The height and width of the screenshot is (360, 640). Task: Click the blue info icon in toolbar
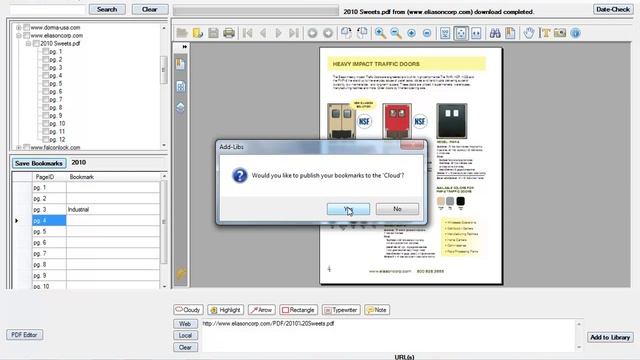click(x=576, y=33)
